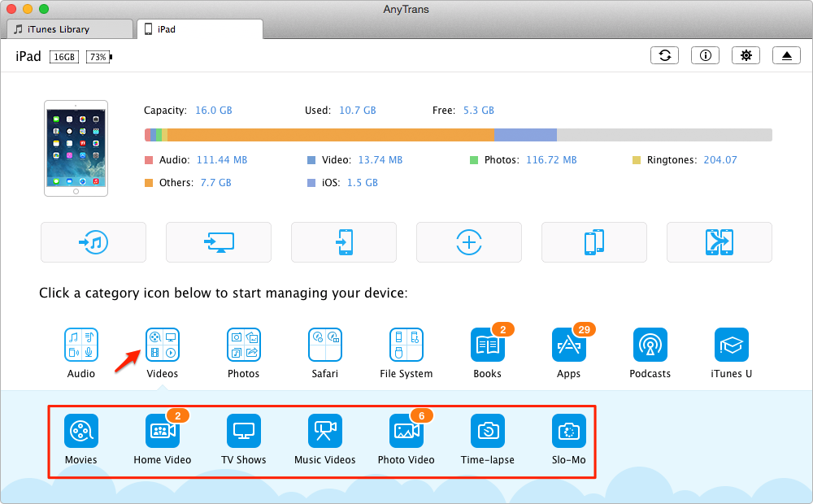Open the Books category icon
Image resolution: width=813 pixels, height=504 pixels.
pyautogui.click(x=487, y=345)
